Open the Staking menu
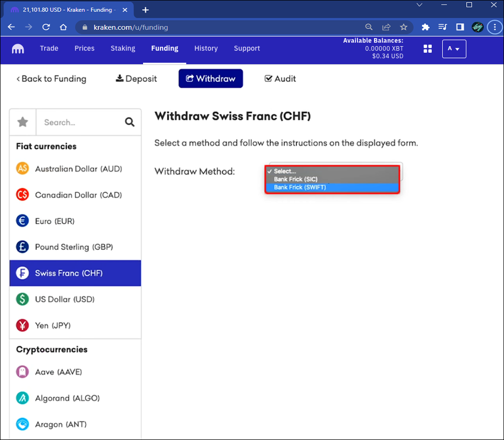The height and width of the screenshot is (440, 504). 123,49
